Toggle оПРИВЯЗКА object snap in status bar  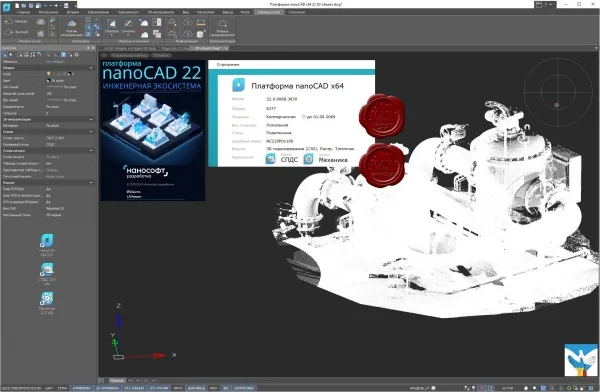click(x=82, y=388)
